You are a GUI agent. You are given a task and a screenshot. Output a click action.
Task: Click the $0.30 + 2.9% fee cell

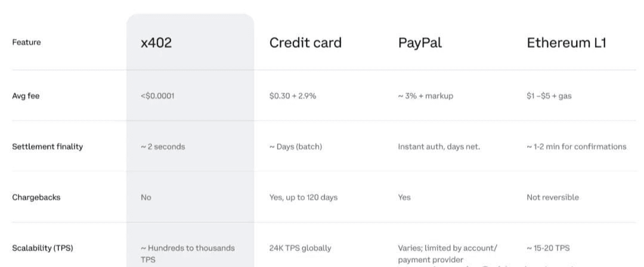[x=293, y=96]
